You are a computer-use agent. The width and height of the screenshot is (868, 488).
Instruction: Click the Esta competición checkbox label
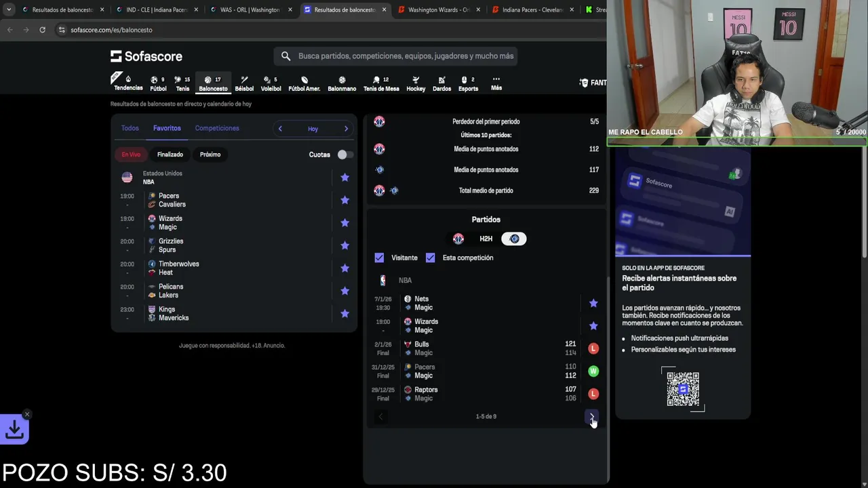(468, 258)
